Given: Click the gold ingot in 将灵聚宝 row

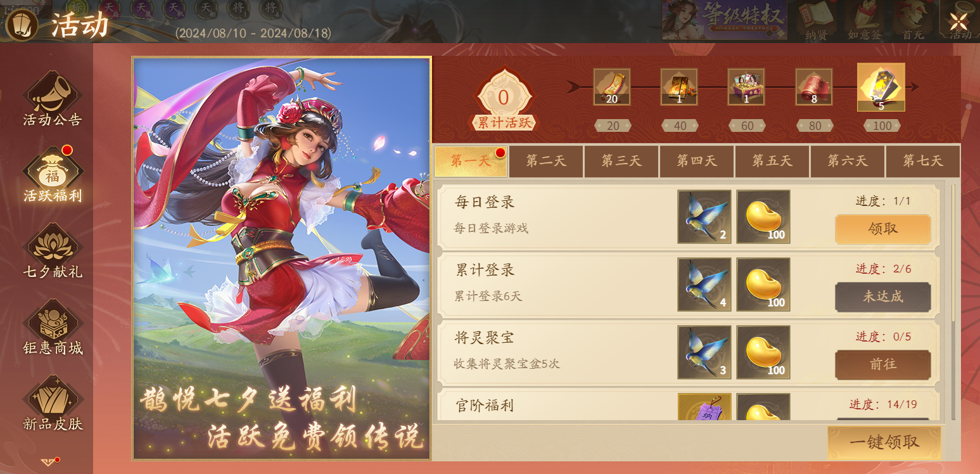Looking at the screenshot, I should (763, 352).
